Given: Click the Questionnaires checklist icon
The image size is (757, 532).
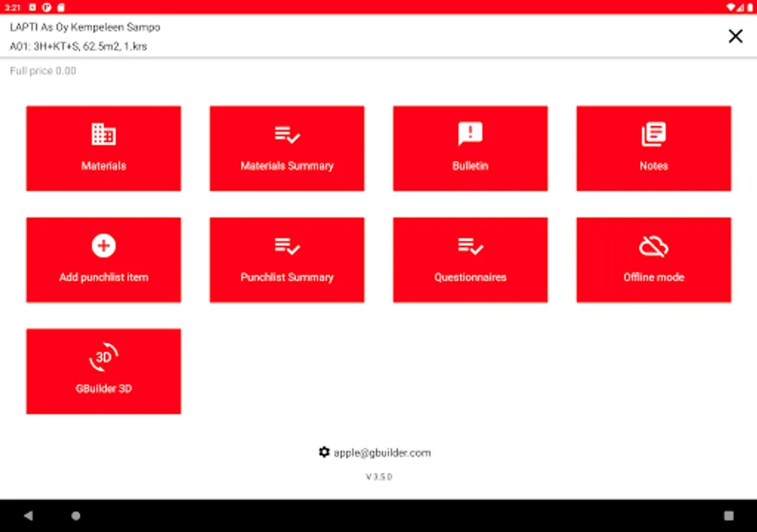Looking at the screenshot, I should (471, 246).
